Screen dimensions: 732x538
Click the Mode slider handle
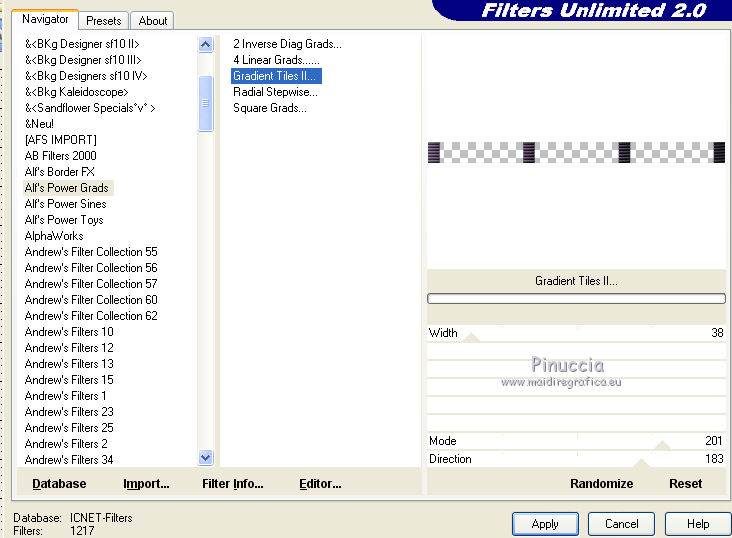(x=662, y=445)
